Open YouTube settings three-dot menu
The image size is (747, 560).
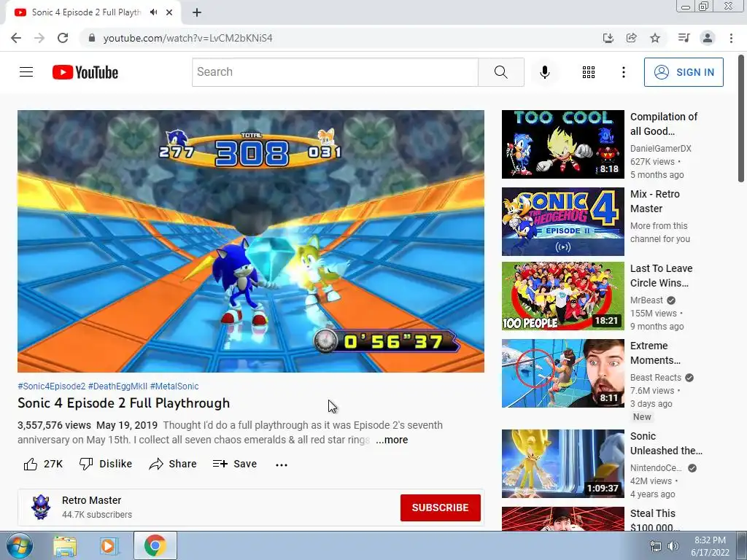point(623,72)
